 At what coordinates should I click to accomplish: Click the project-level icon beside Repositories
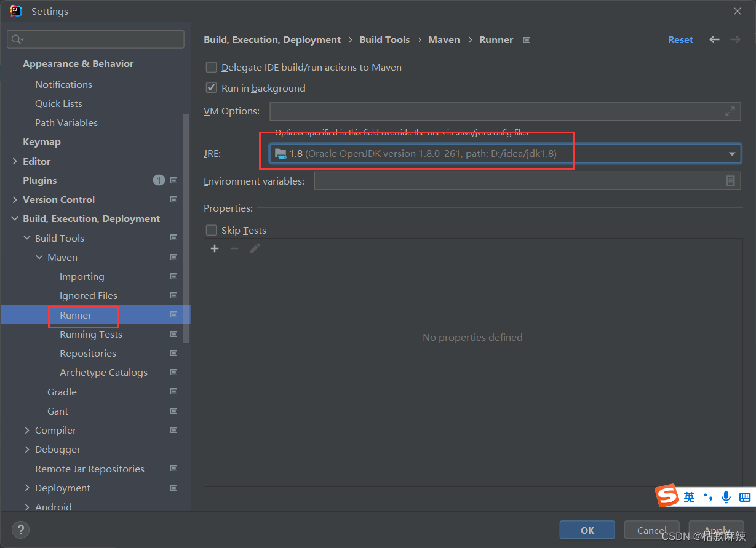174,353
